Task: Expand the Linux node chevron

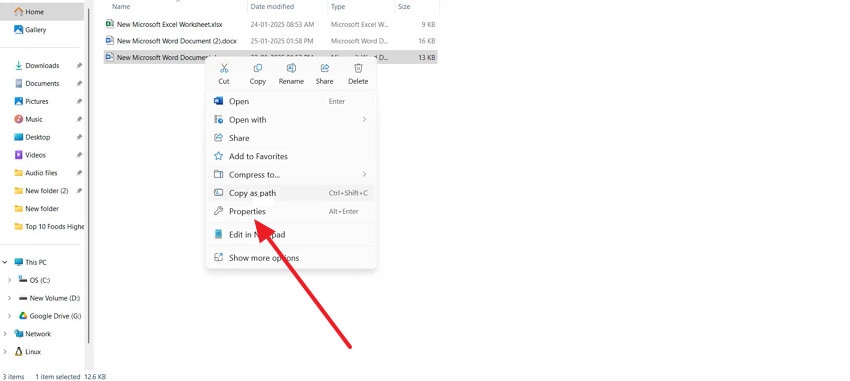Action: click(5, 352)
